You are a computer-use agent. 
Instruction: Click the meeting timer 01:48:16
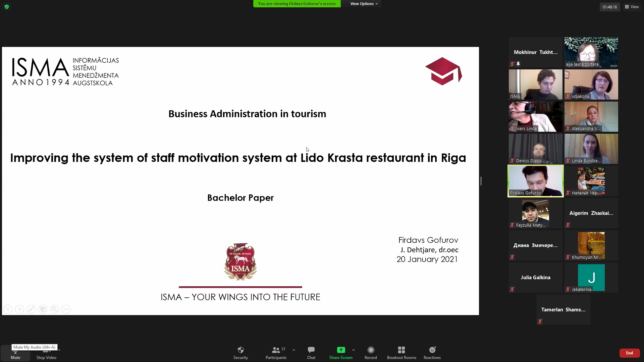coord(609,7)
